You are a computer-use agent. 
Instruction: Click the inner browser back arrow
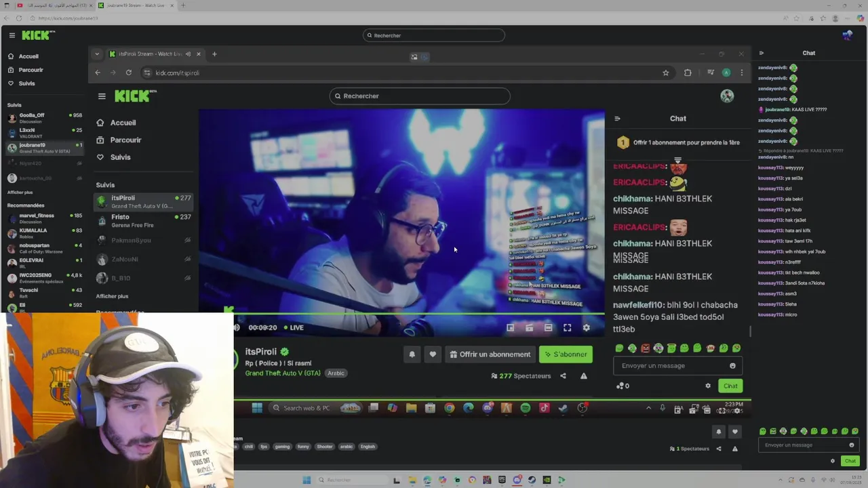pyautogui.click(x=98, y=73)
